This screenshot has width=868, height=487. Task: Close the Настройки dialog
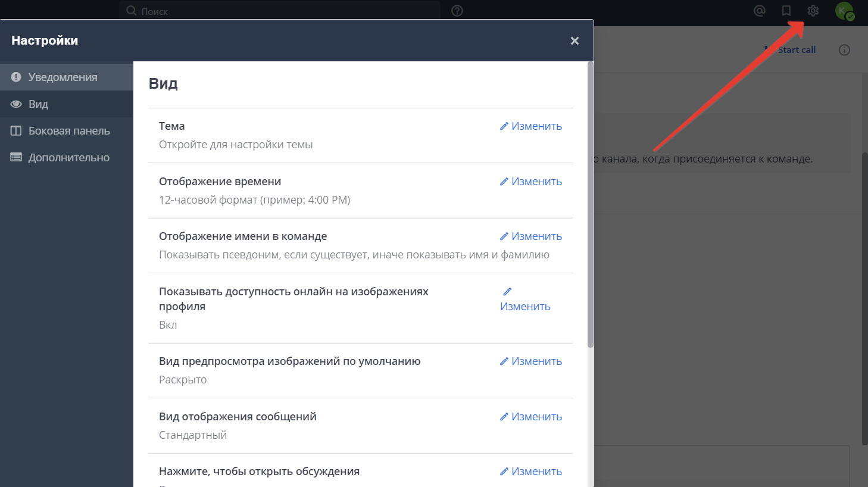point(574,40)
